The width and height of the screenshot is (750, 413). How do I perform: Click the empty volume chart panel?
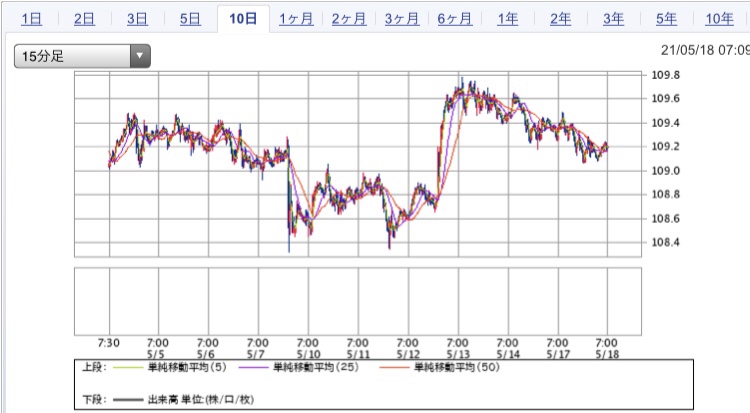pos(358,301)
